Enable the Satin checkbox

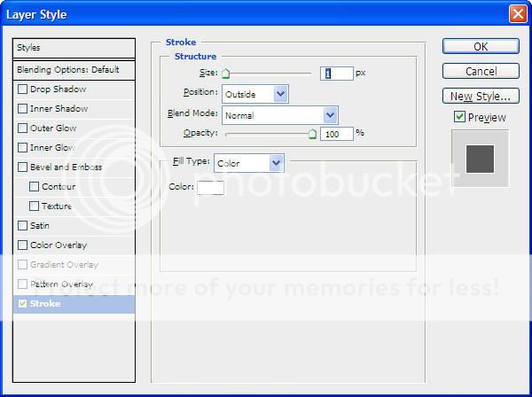coord(23,226)
